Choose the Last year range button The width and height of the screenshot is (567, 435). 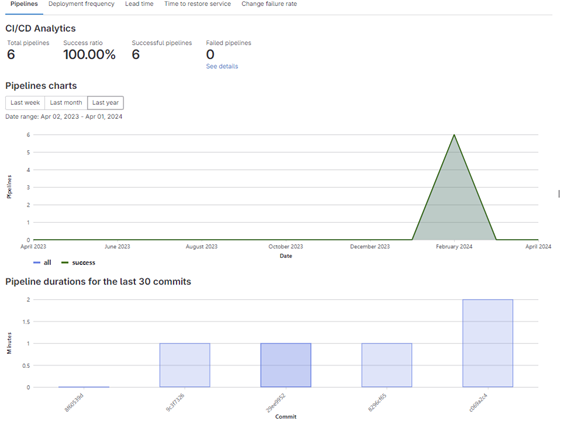(x=105, y=103)
